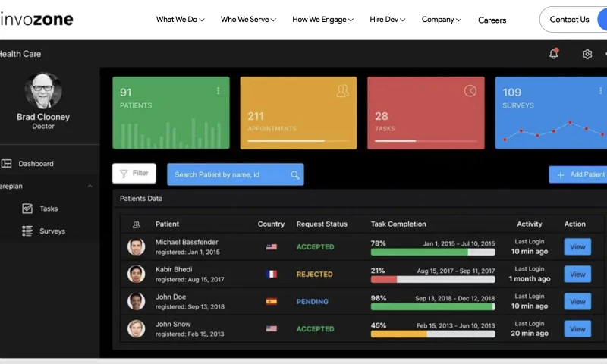View Michael Bassfender's patient record
The height and width of the screenshot is (364, 607).
point(577,246)
